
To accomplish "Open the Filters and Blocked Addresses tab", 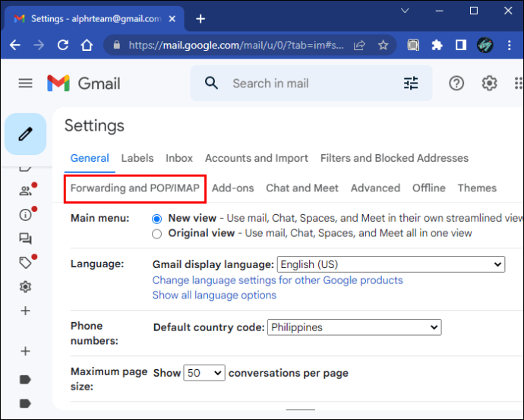I will pyautogui.click(x=394, y=158).
